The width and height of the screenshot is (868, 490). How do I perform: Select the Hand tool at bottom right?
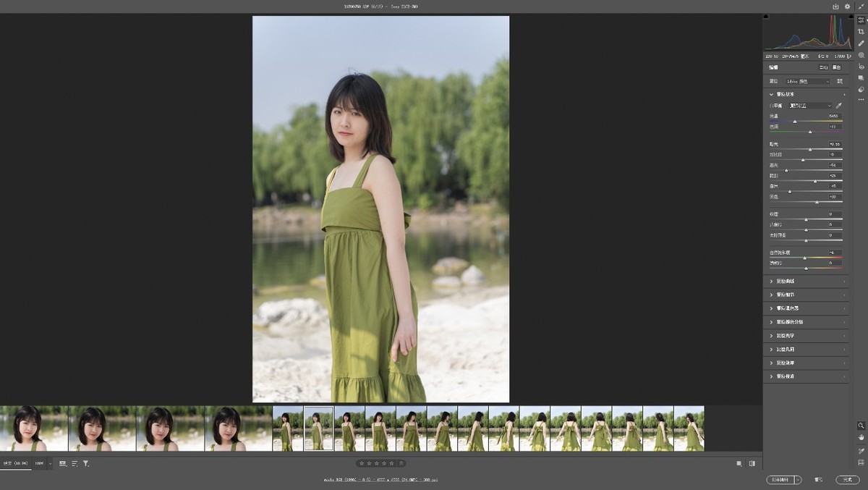[x=861, y=437]
